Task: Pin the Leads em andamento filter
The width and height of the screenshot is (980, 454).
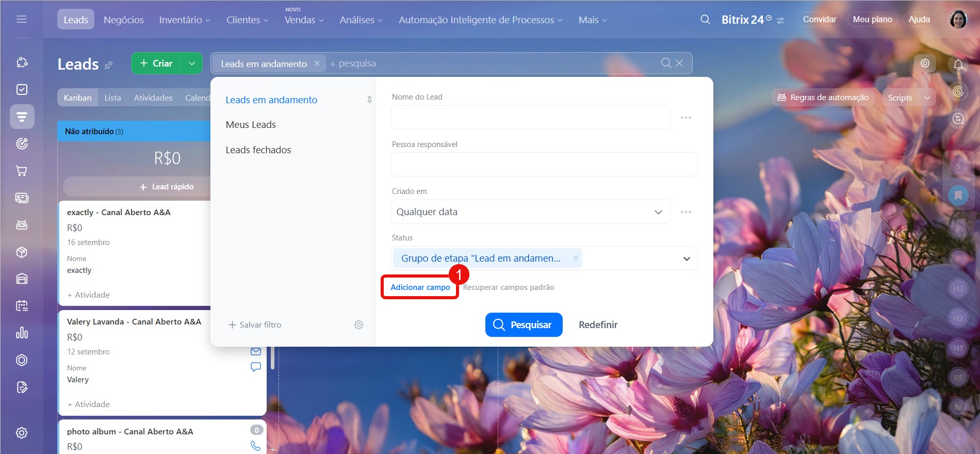Action: (x=369, y=100)
